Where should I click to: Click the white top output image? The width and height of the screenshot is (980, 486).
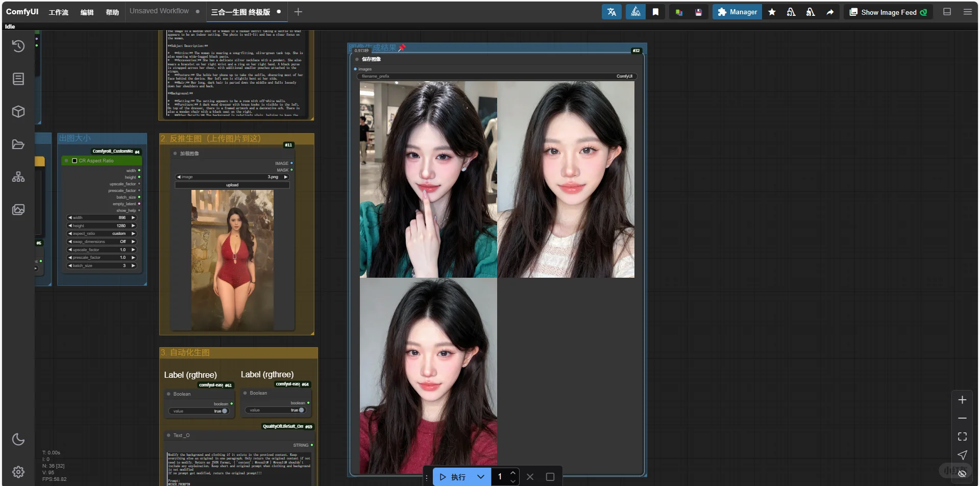tap(566, 179)
